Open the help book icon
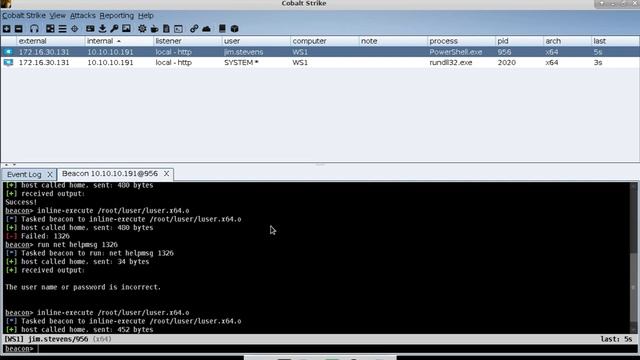Viewport: 640px width, 360px height. 222,29
